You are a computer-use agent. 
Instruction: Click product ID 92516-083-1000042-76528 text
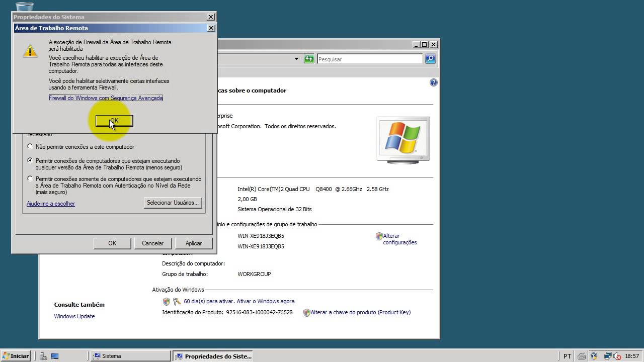pyautogui.click(x=259, y=312)
